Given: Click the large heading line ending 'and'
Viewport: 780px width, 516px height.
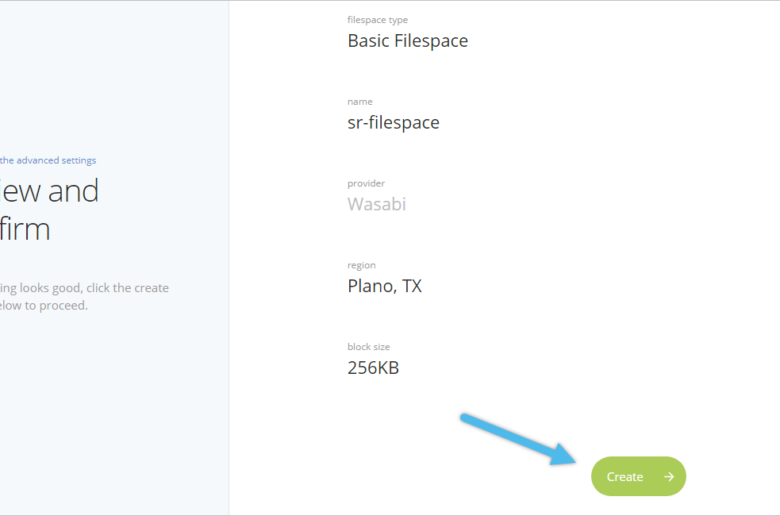Looking at the screenshot, I should pyautogui.click(x=49, y=191).
